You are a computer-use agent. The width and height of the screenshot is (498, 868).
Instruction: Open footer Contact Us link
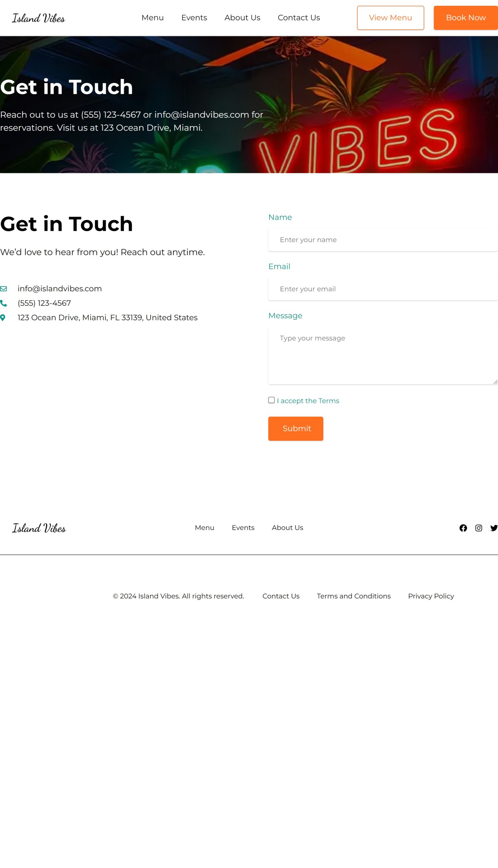[281, 596]
